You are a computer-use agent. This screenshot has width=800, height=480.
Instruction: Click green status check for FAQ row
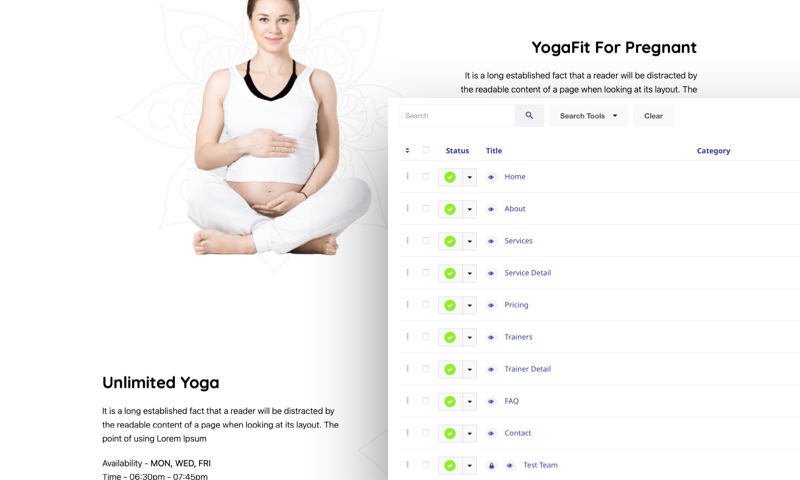[450, 401]
